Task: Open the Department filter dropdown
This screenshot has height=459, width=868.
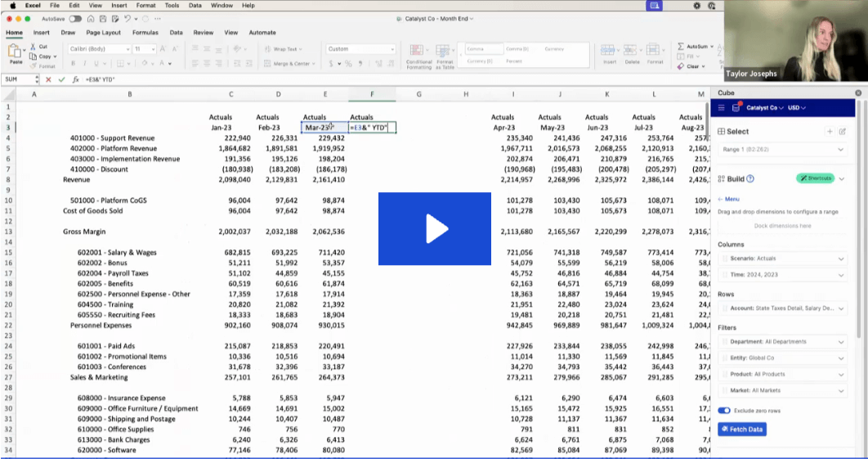Action: (x=782, y=341)
